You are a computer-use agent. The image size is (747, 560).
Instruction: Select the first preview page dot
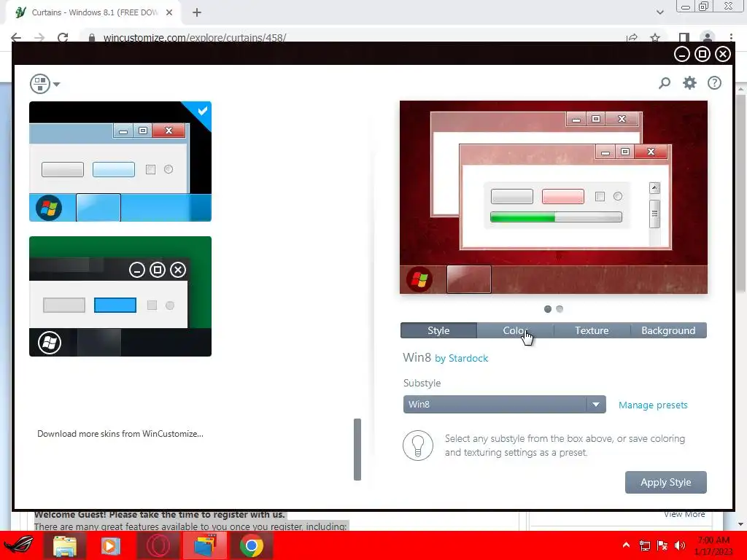click(548, 309)
